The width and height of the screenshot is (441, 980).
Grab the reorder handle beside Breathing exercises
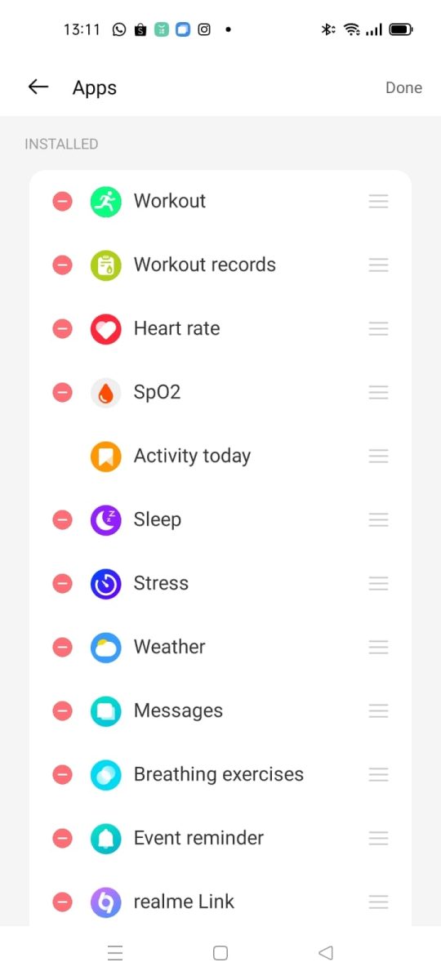(x=378, y=774)
